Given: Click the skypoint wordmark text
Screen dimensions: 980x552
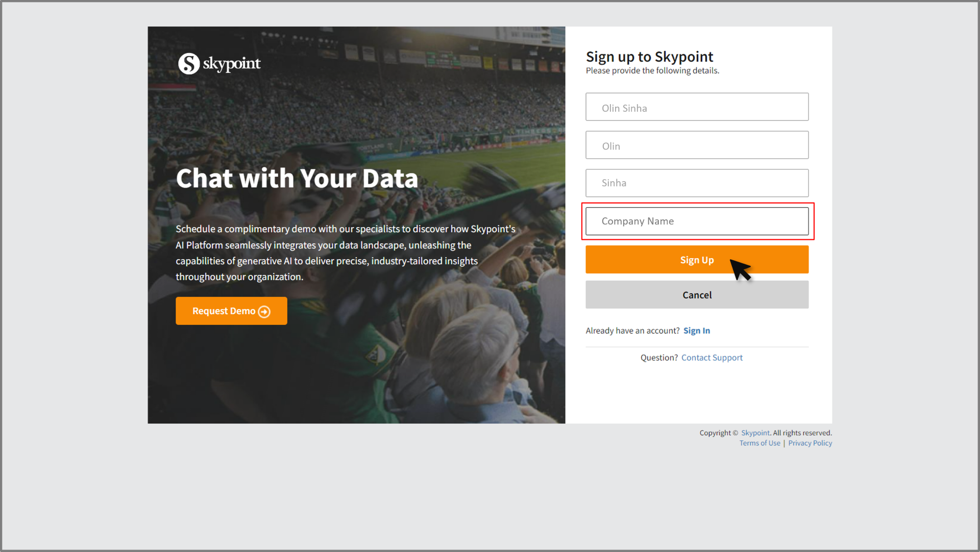Looking at the screenshot, I should point(231,64).
